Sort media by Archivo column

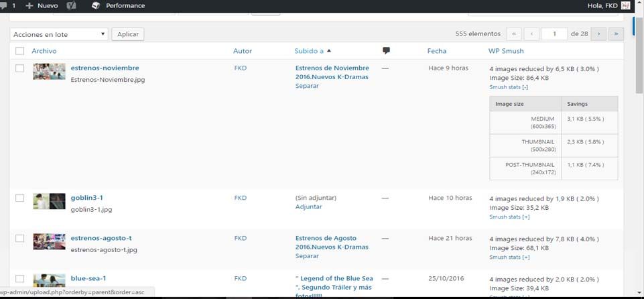[44, 51]
